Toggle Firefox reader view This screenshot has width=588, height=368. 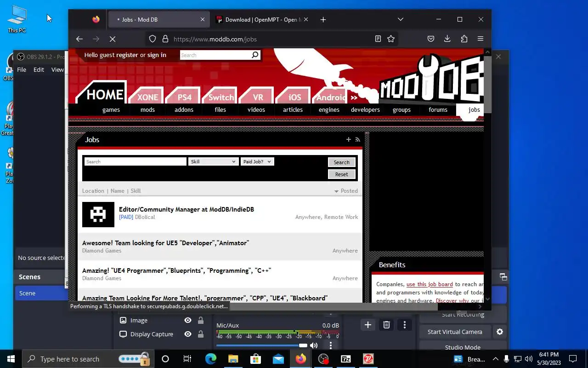[x=378, y=39]
